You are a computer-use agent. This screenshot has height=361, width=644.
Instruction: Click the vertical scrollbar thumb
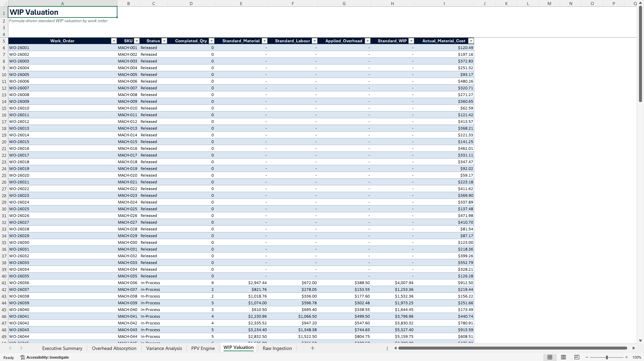pos(640,54)
